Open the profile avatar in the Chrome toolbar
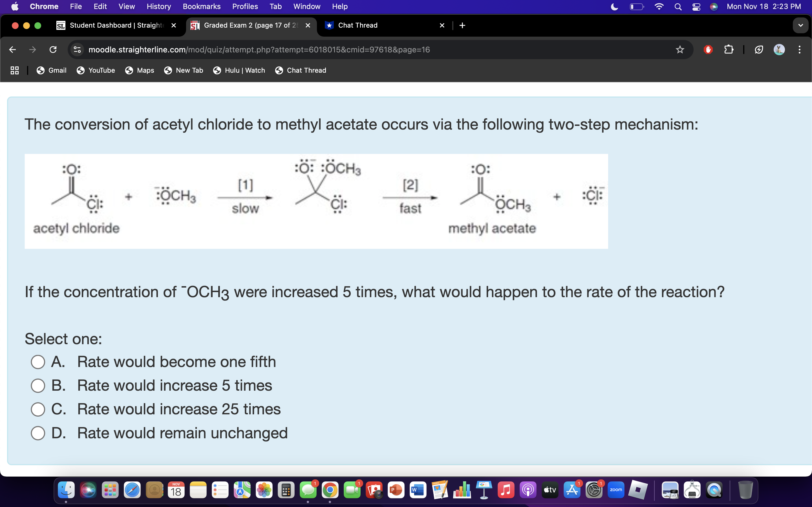The width and height of the screenshot is (812, 507). tap(779, 50)
